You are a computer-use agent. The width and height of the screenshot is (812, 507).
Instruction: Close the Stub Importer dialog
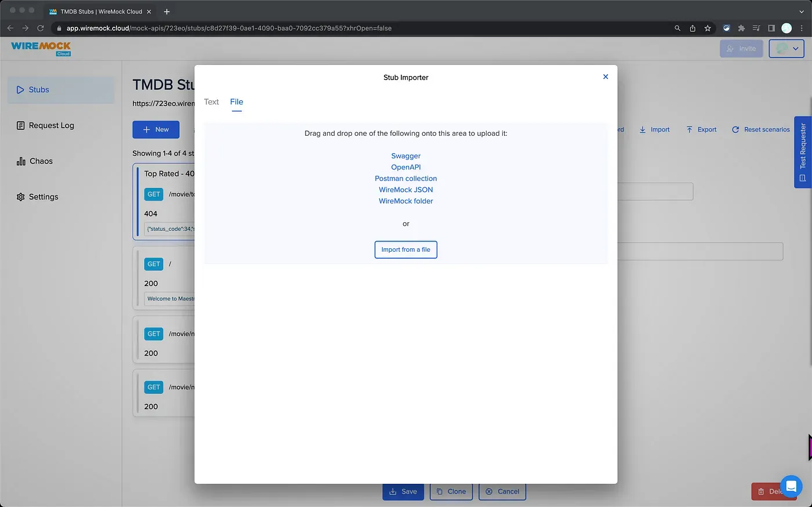coord(606,77)
